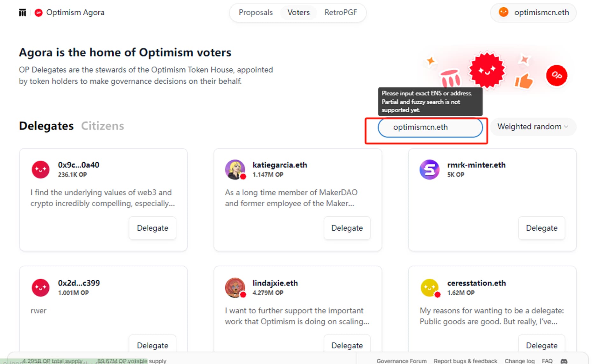Read 0x9c...0a40 web3 values statement

(x=103, y=198)
